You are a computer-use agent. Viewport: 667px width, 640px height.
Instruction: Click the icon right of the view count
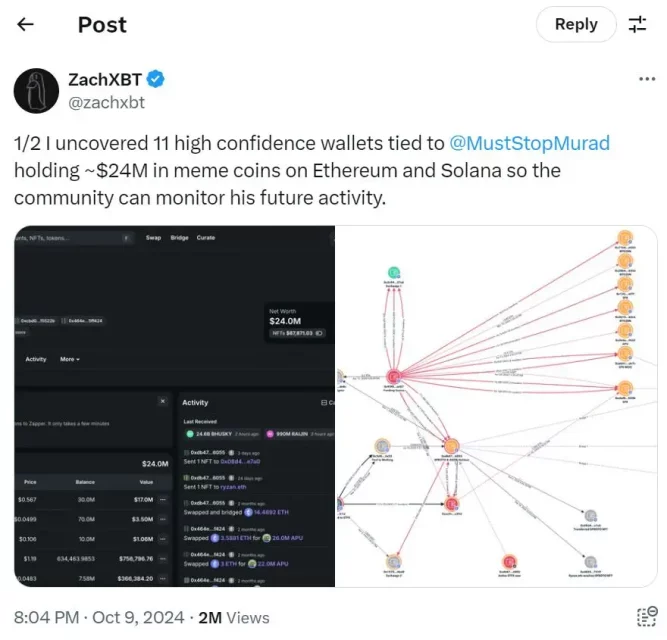646,616
